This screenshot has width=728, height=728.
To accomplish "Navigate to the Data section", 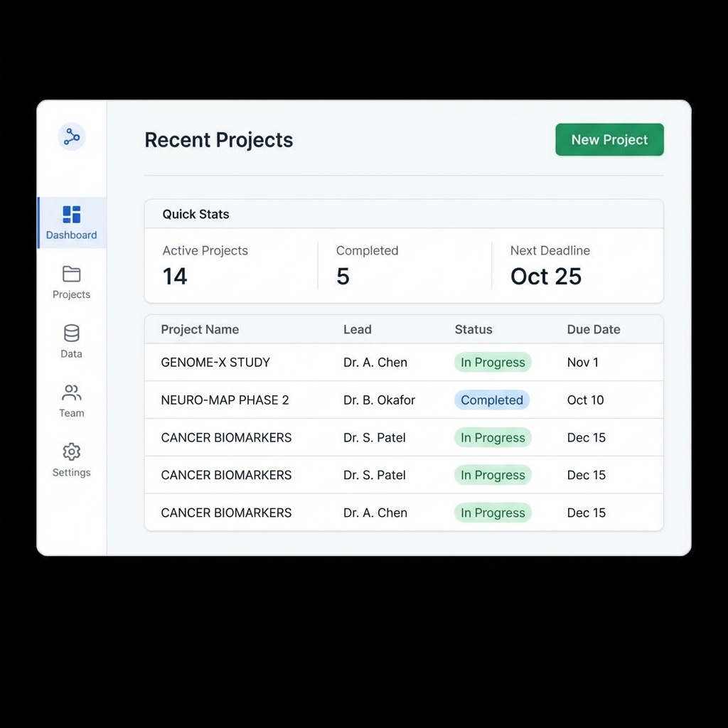I will pos(71,343).
